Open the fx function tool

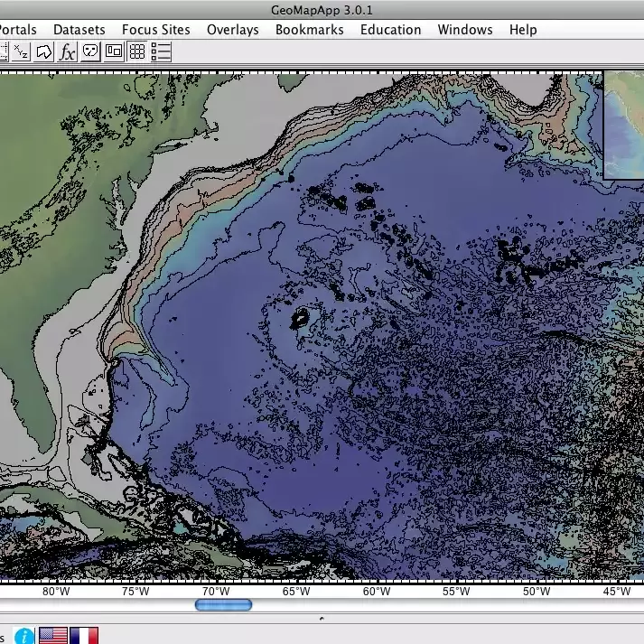point(67,51)
